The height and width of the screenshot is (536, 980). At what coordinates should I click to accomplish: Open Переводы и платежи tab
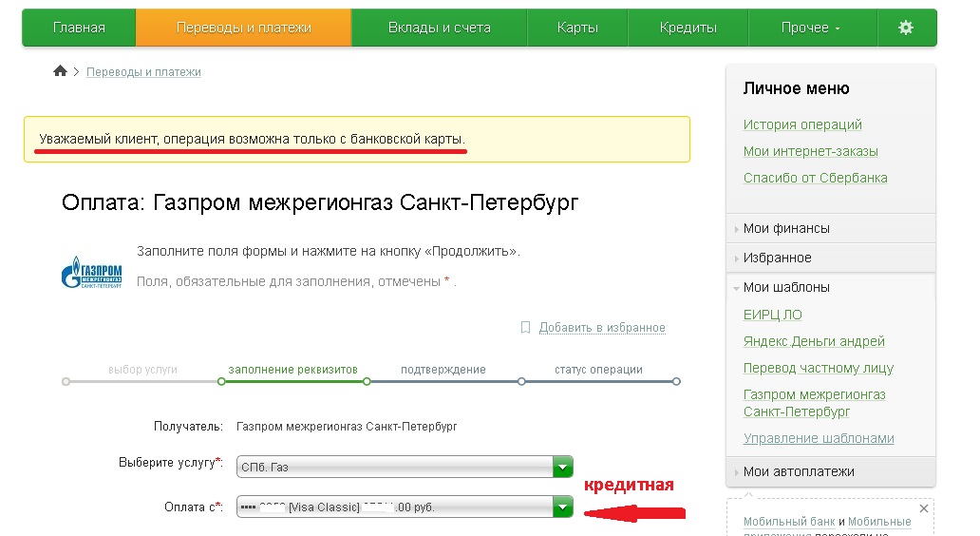point(244,28)
